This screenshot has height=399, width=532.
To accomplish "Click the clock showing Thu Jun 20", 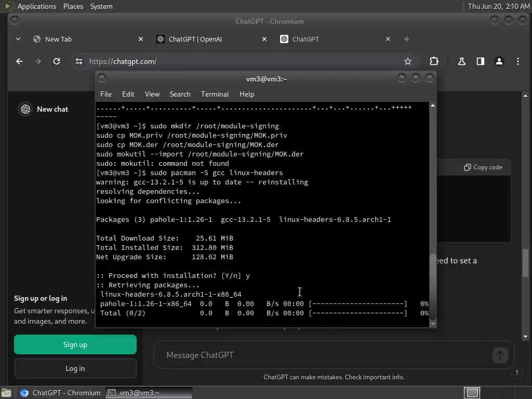I will coord(498,6).
